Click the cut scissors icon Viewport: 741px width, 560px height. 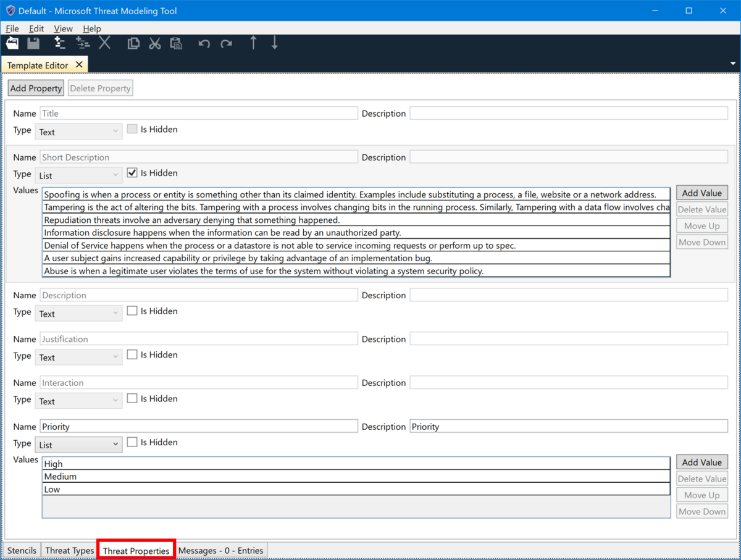(x=155, y=43)
